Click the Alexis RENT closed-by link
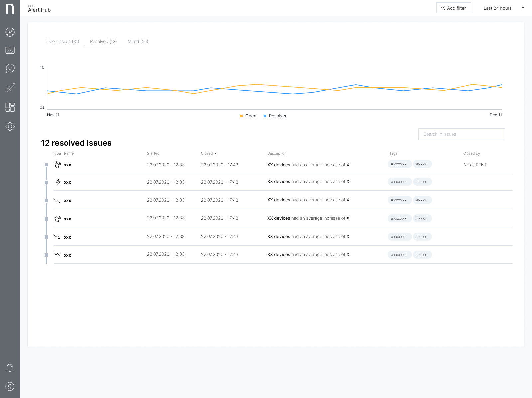532x398 pixels. pyautogui.click(x=475, y=164)
